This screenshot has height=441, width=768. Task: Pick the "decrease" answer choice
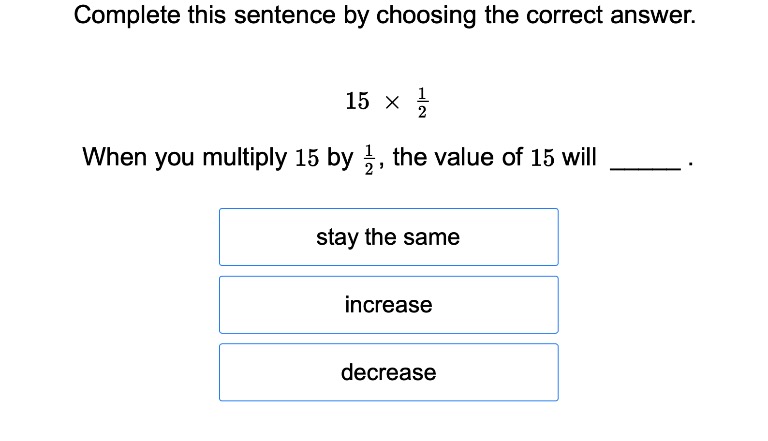tap(388, 373)
